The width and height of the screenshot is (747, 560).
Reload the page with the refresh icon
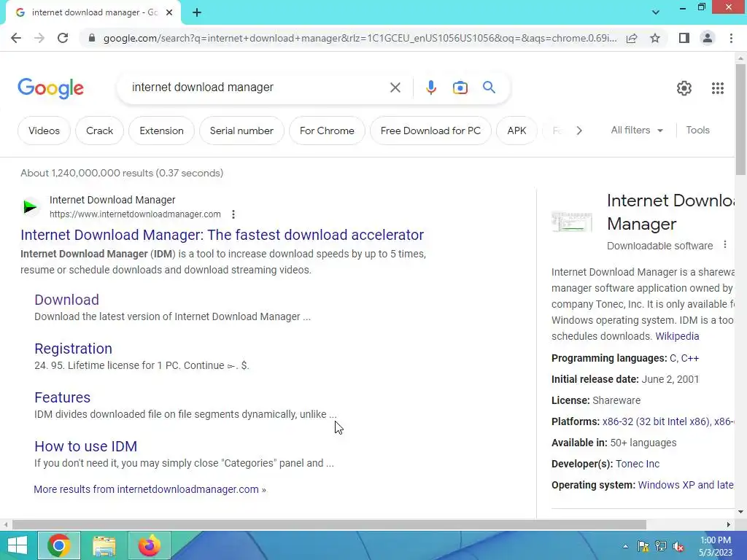[63, 38]
